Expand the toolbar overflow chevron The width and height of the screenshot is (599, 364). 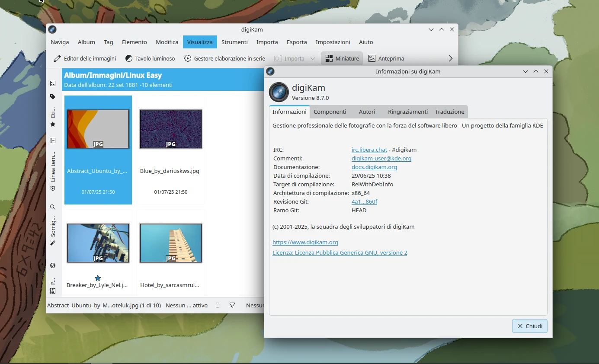click(450, 58)
